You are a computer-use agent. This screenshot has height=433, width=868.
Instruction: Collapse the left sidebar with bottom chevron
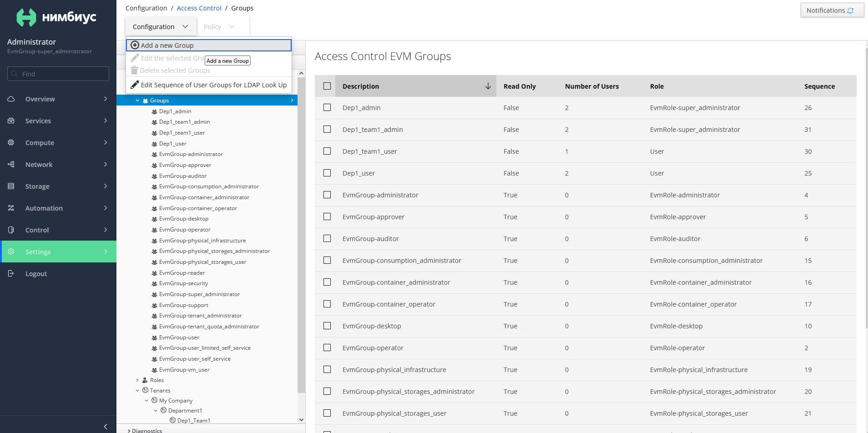[106, 427]
